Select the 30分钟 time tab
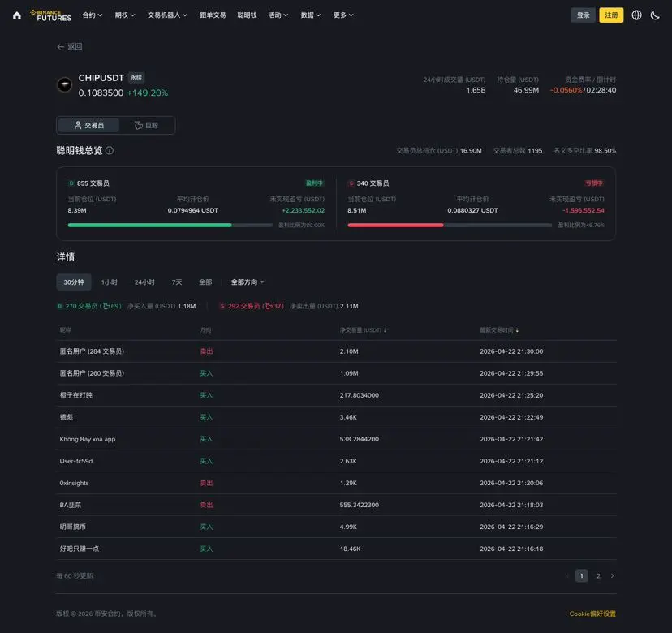The width and height of the screenshot is (672, 633). (74, 282)
